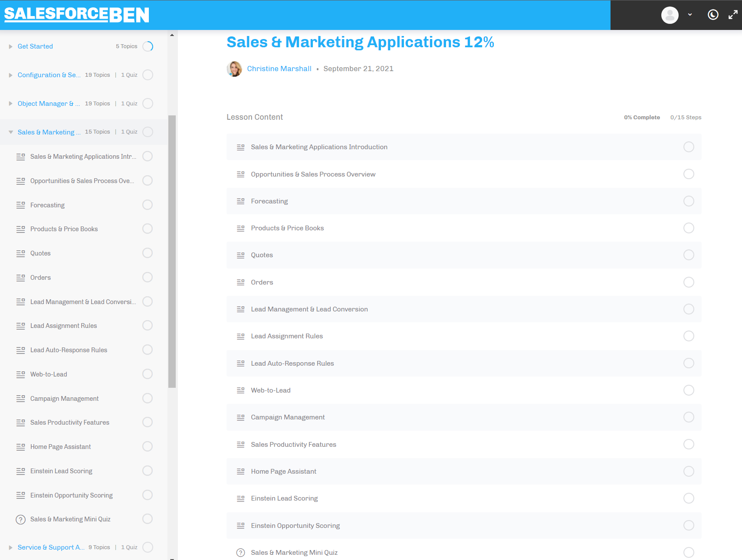Click sidebar lesson icon next to Quotes
This screenshot has width=742, height=560.
coord(20,253)
